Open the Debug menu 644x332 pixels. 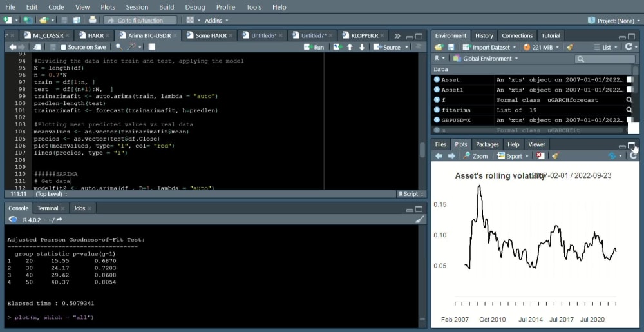coord(195,7)
